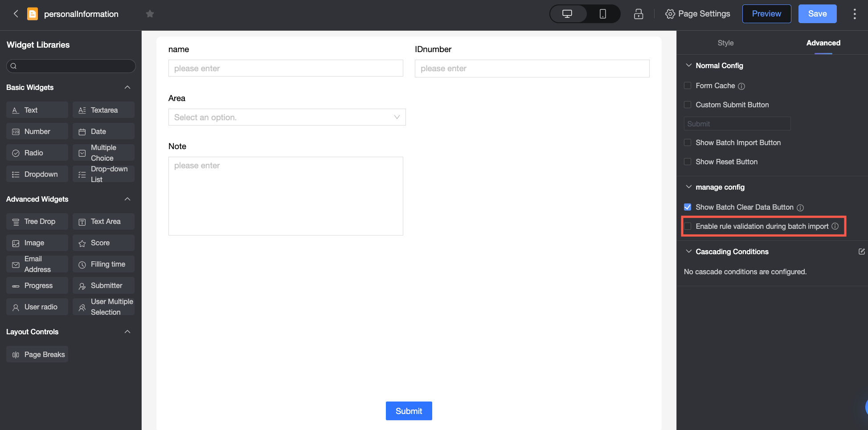The height and width of the screenshot is (430, 868).
Task: Collapse the manage config section
Action: (x=688, y=187)
